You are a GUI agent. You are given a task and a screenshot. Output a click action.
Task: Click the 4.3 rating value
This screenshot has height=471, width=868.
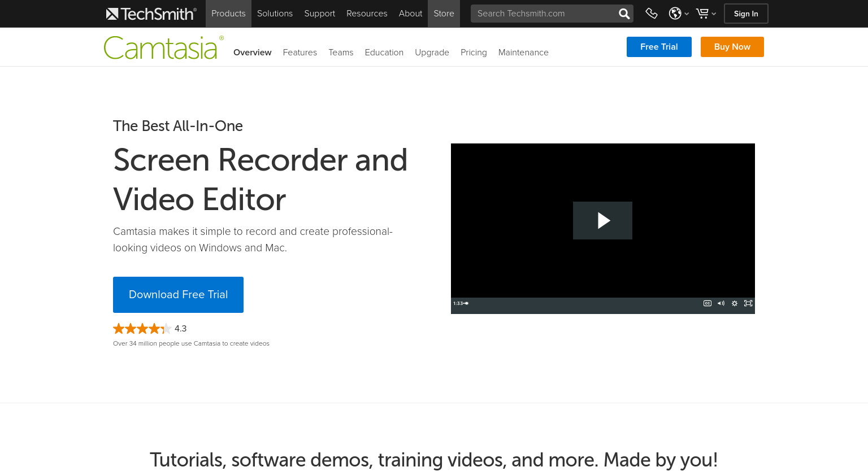point(180,329)
